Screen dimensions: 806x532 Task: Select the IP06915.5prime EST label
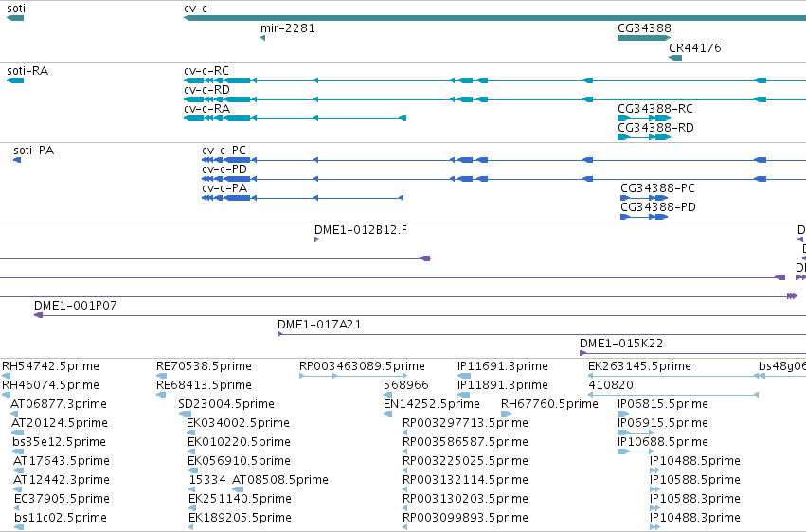tap(663, 424)
